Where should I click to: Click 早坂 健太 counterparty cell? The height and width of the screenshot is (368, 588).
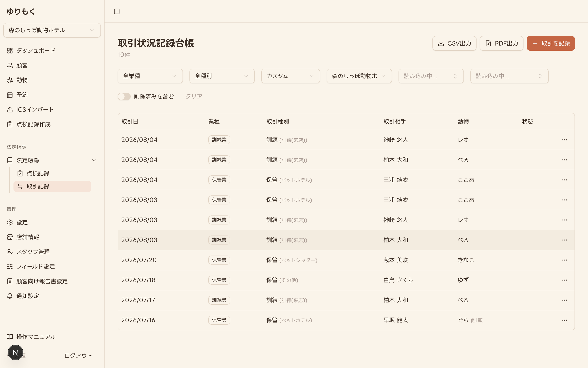pyautogui.click(x=395, y=320)
